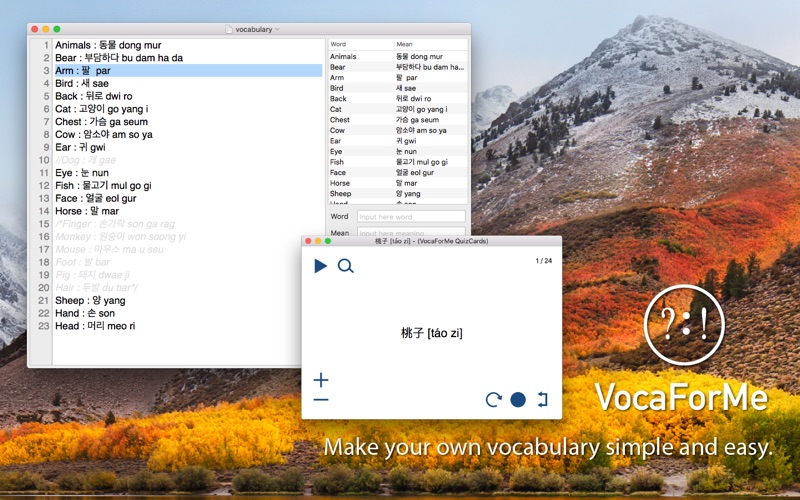Click commented line 'Mouse : 마우스 ma u seu'

pyautogui.click(x=109, y=249)
